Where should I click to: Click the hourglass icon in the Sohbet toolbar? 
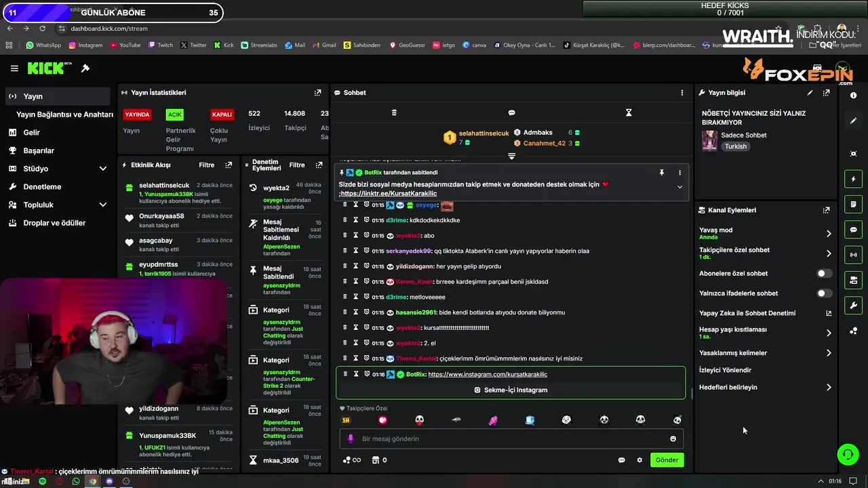coord(629,113)
